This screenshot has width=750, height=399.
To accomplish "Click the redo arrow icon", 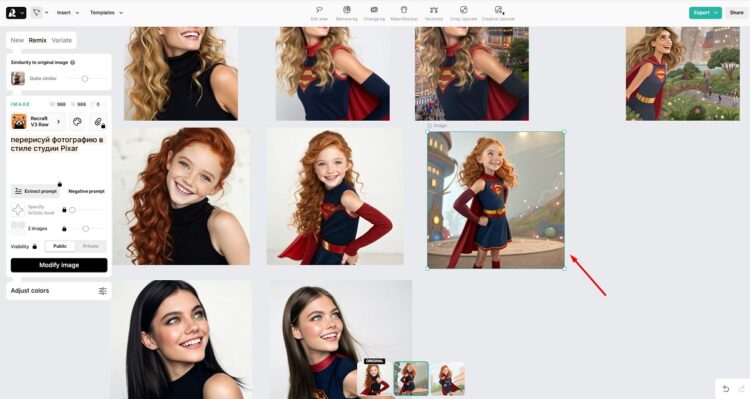I will pos(741,388).
